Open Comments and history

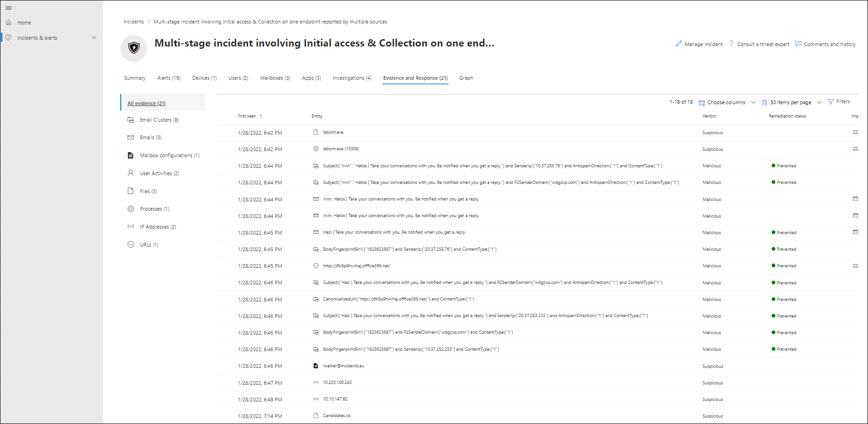pyautogui.click(x=826, y=44)
